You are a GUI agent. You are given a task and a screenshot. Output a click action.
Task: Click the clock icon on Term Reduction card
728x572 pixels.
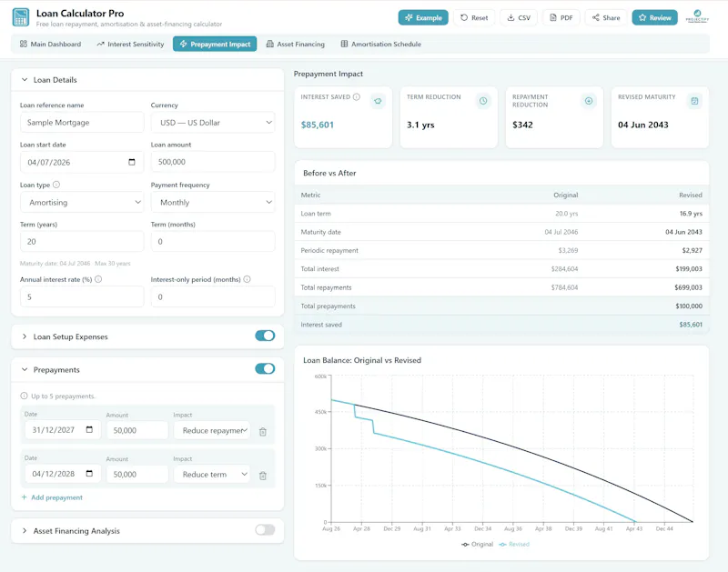point(483,101)
